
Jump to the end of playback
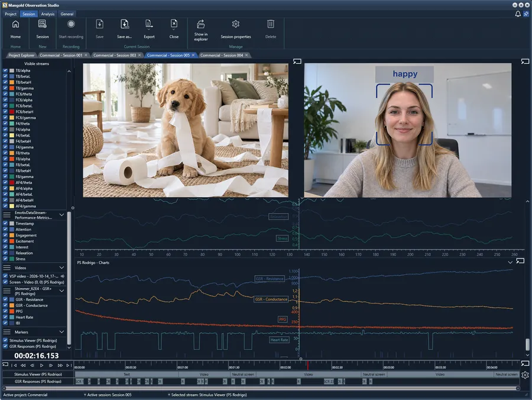69,365
